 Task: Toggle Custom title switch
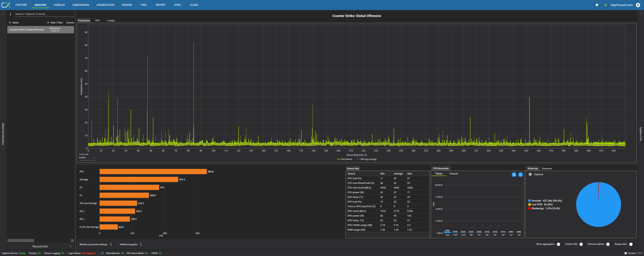tap(582, 244)
